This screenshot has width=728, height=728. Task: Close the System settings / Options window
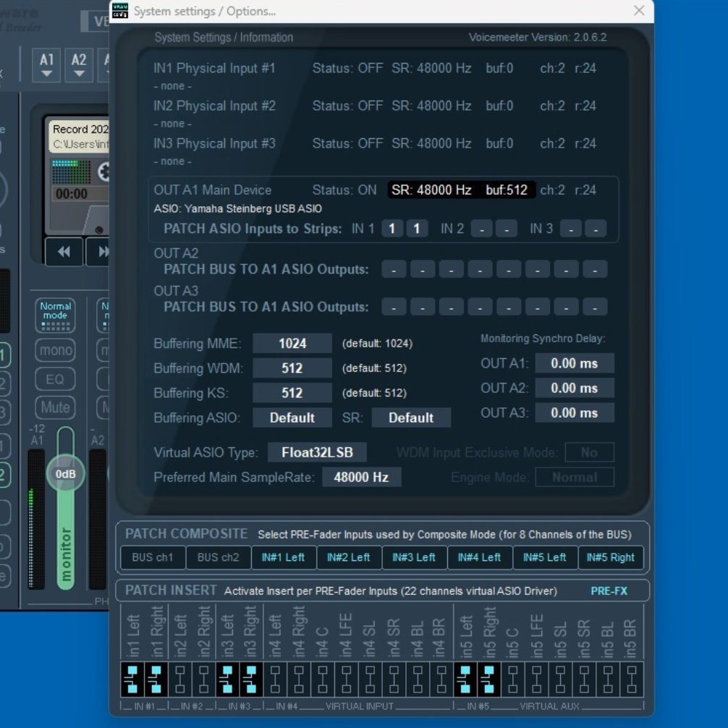pyautogui.click(x=639, y=11)
